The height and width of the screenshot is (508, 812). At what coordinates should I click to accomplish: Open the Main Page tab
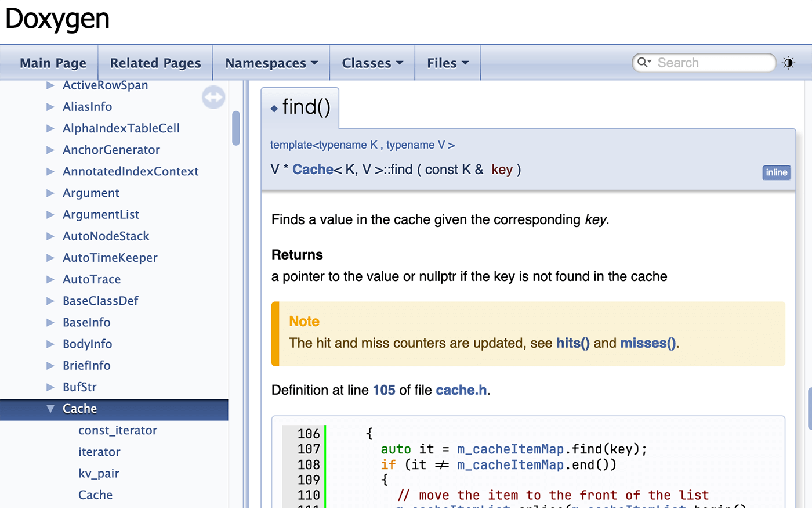pyautogui.click(x=53, y=63)
